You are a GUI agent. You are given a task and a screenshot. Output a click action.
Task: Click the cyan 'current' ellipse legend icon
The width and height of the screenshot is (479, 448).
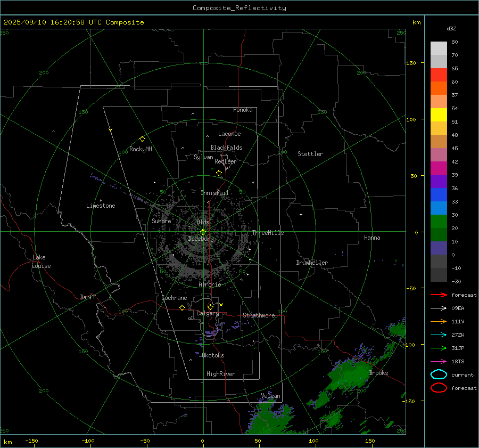[439, 374]
